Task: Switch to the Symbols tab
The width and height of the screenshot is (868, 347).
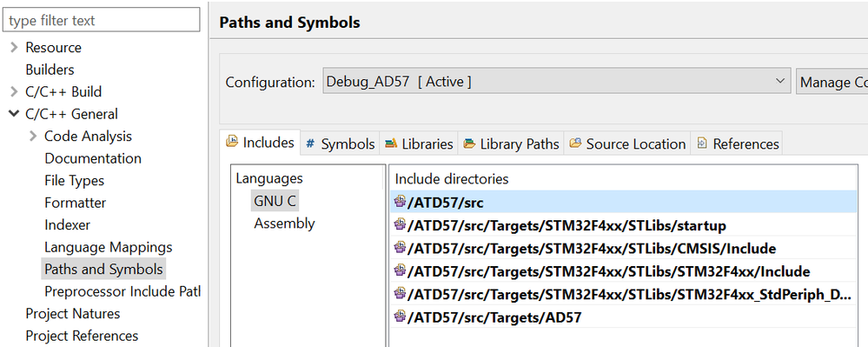Action: 341,144
